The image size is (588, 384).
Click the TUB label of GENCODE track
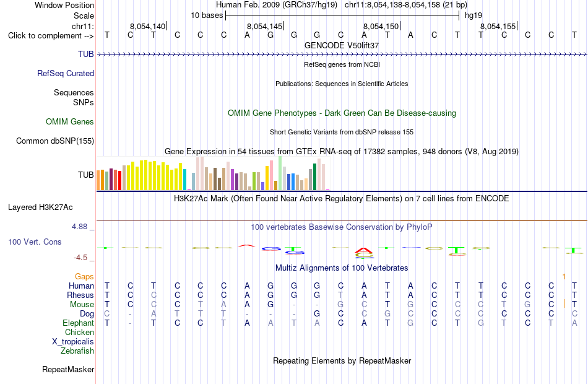tap(86, 54)
